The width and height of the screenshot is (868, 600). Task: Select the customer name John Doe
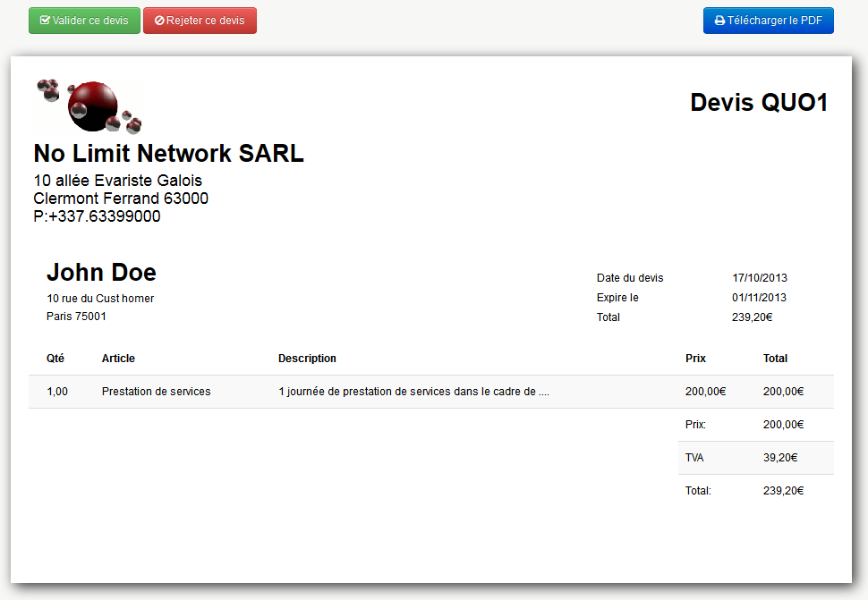click(101, 273)
